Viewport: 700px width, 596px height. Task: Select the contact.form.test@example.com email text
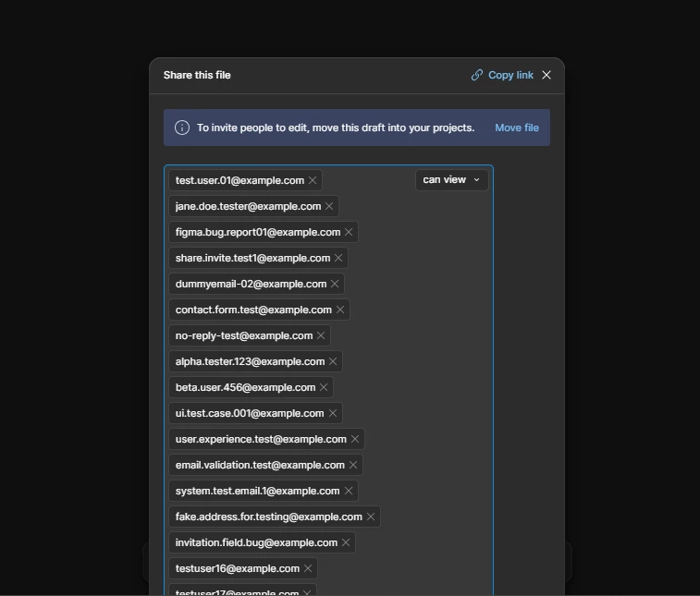(253, 310)
